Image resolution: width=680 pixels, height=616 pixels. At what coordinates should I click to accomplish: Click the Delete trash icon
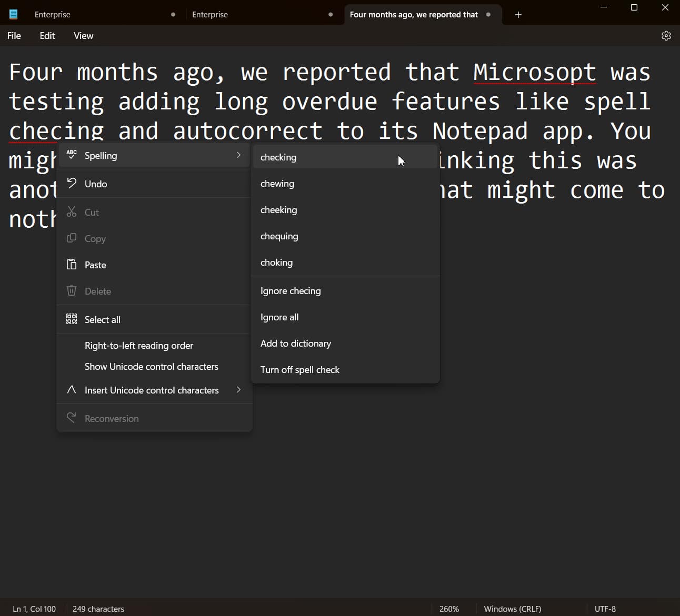[72, 291]
